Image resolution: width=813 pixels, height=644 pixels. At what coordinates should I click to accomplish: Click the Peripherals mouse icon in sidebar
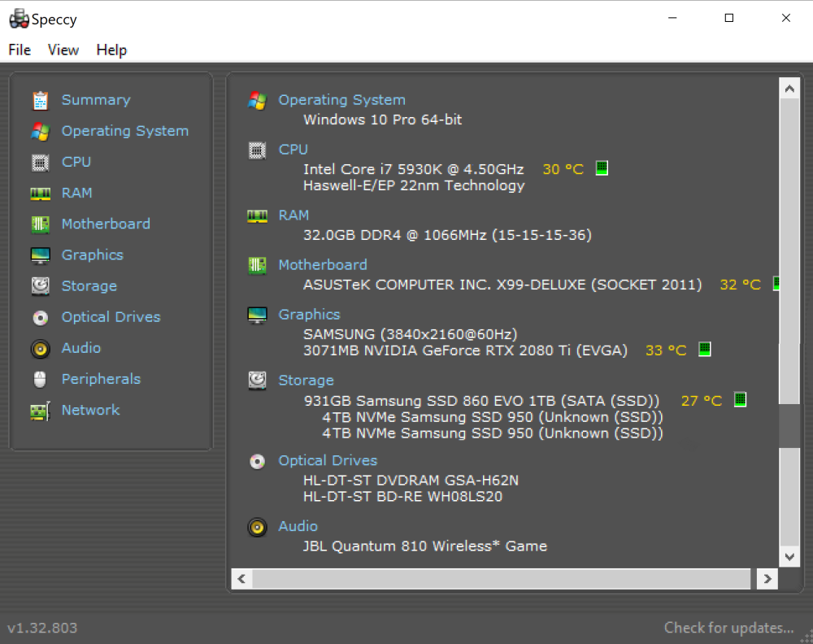click(x=40, y=379)
